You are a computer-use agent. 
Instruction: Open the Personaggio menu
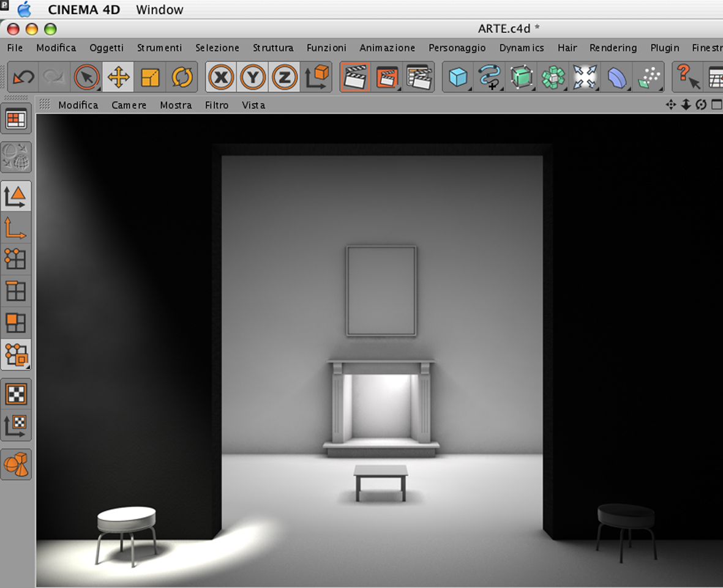pos(457,48)
